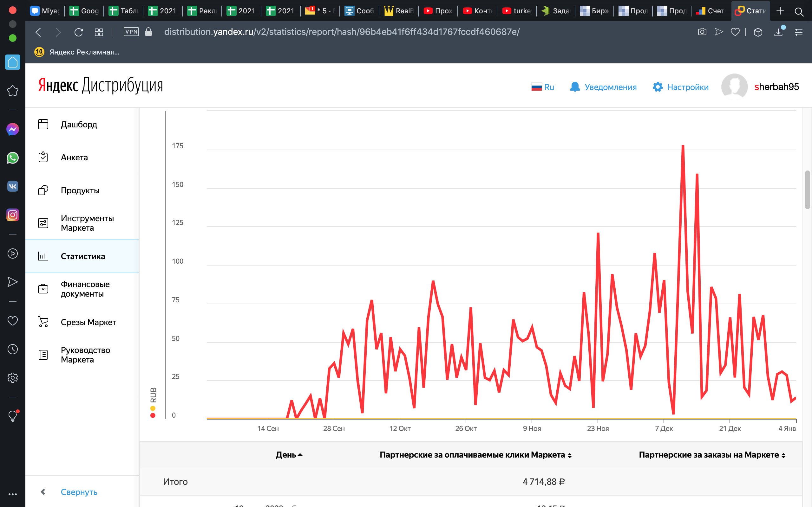Click the Срезы Маркет cart icon

(x=43, y=322)
